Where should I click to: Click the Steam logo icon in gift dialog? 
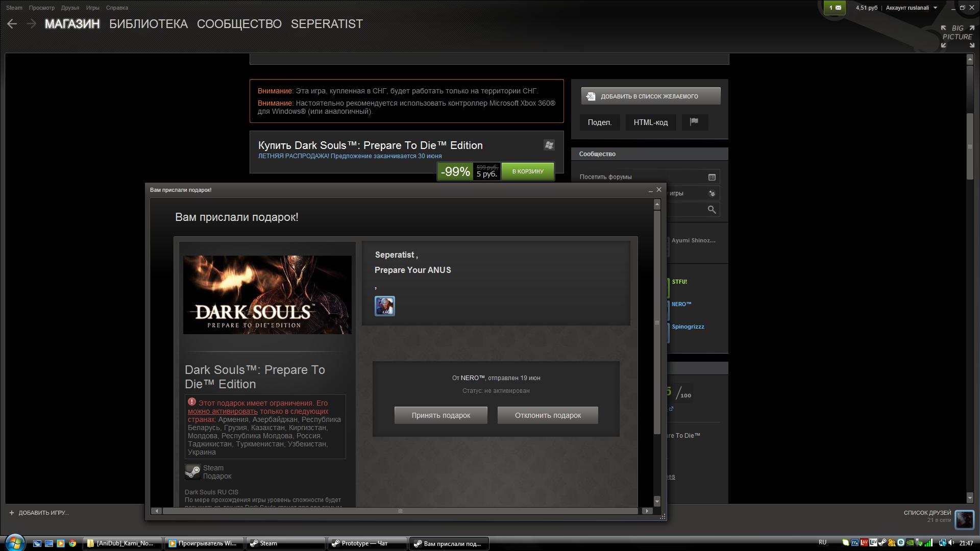click(193, 471)
